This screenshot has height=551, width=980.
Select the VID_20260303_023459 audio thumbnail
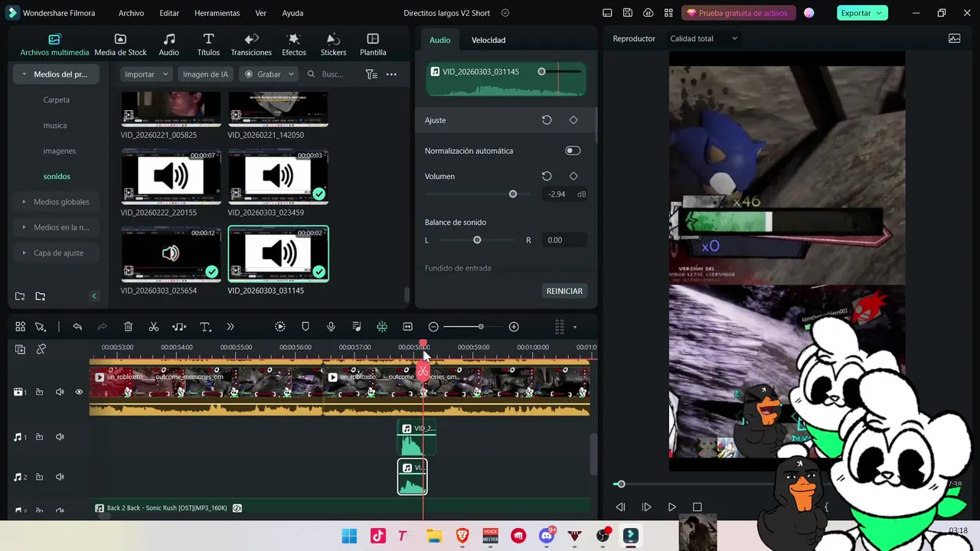coord(278,177)
